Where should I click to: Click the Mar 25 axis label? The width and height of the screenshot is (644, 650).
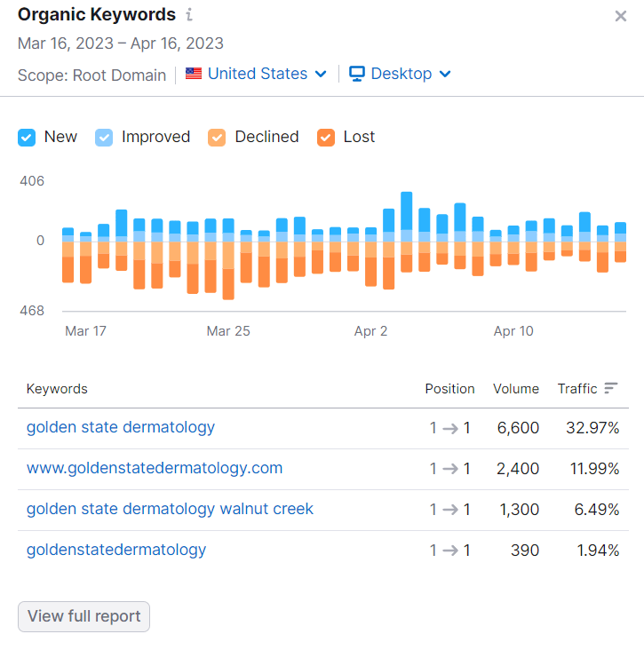[x=228, y=331]
